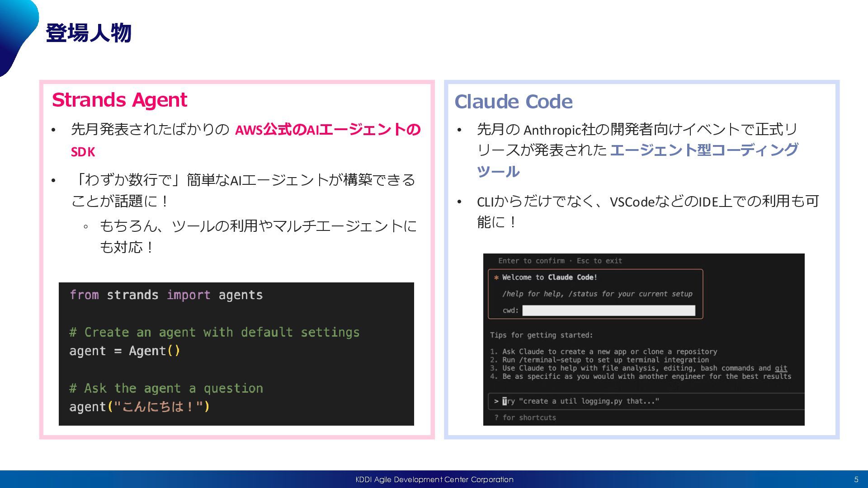Screen dimensions: 868x488
Task: Click the blue text ツール
Action: (498, 172)
